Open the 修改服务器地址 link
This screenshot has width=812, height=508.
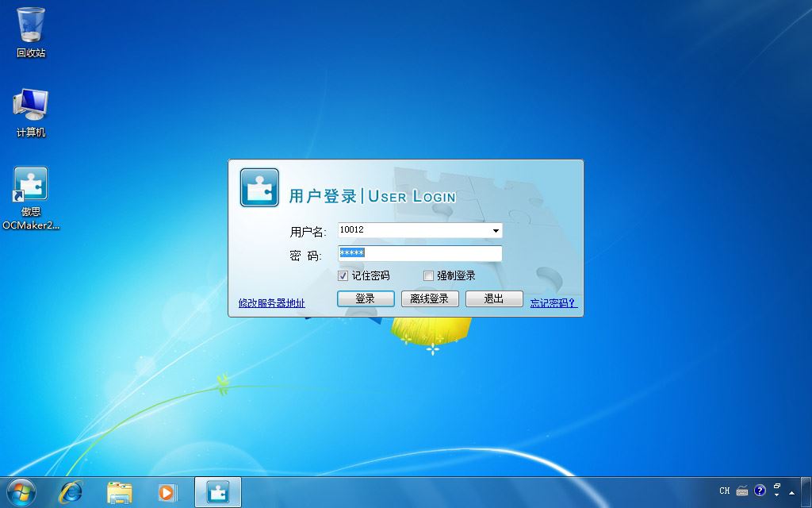(272, 303)
